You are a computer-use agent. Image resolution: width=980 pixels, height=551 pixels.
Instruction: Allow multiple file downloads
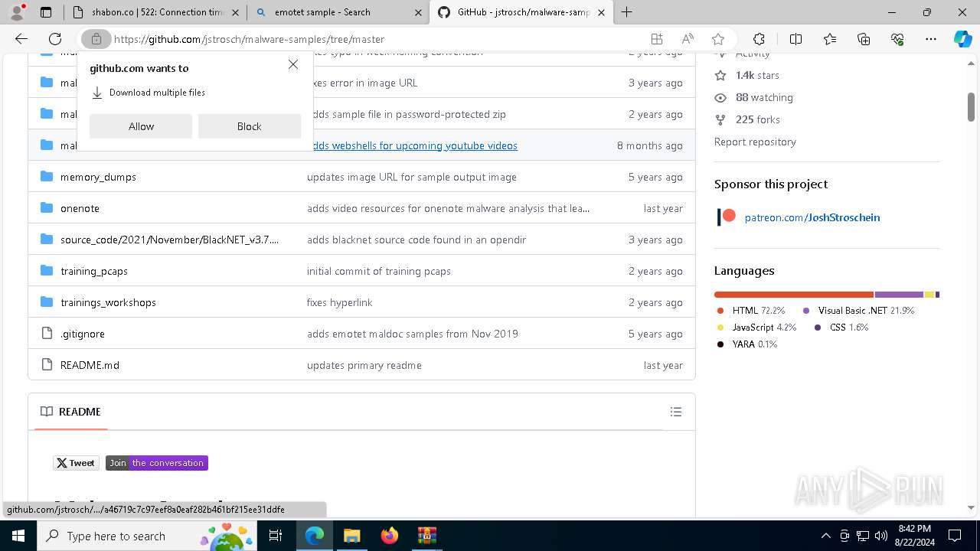coord(141,126)
